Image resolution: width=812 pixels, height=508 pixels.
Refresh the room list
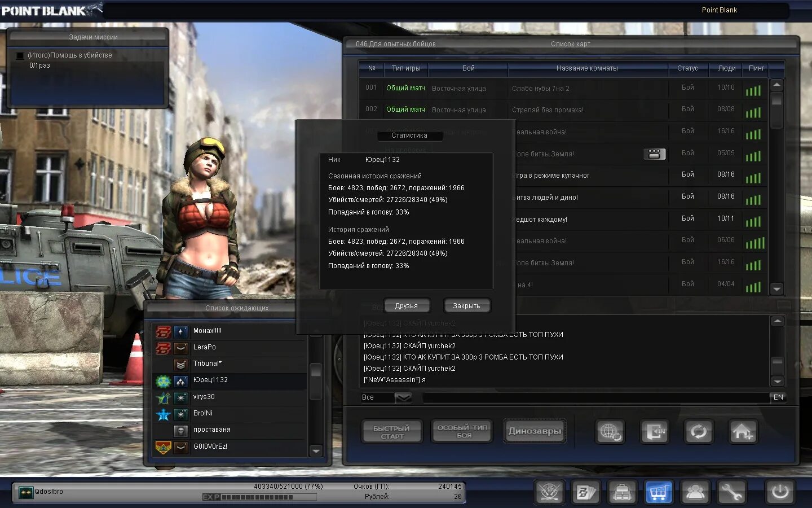[x=698, y=432]
